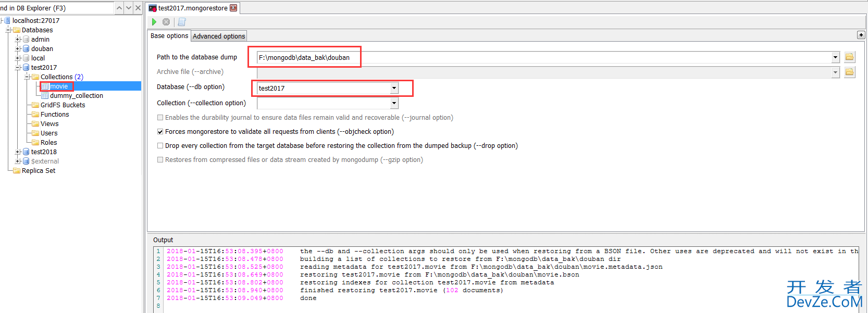Click the Functions folder icon
868x313 pixels.
click(x=35, y=115)
